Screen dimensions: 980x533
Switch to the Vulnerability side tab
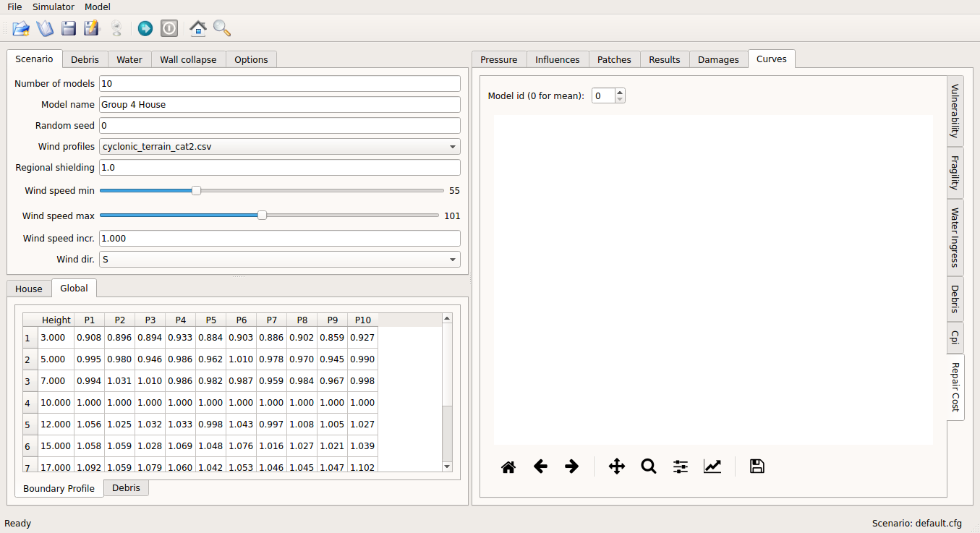(x=955, y=111)
